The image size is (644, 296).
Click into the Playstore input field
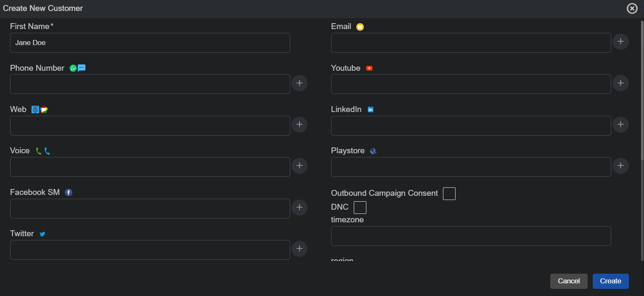point(471,167)
